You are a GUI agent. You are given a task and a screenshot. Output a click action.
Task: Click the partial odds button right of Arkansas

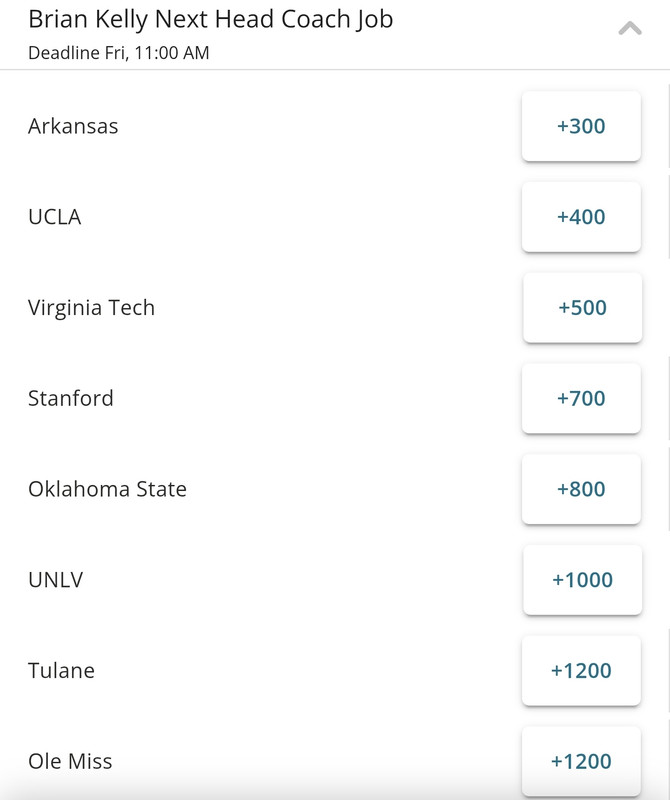pyautogui.click(x=667, y=126)
